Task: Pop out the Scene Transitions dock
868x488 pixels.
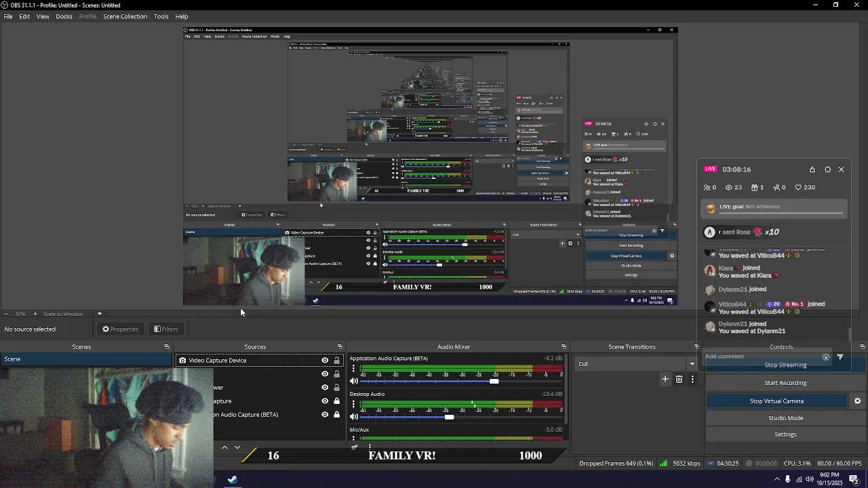Action: (x=696, y=347)
